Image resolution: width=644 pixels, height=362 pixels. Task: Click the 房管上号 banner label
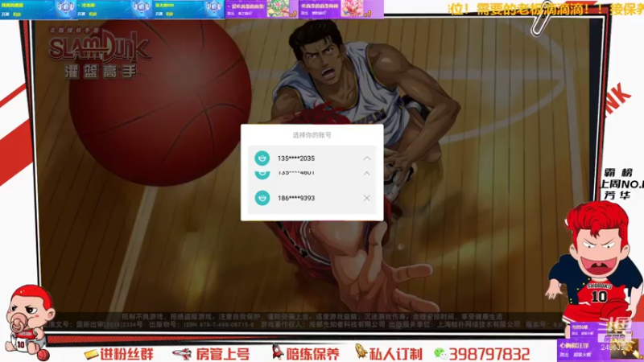click(x=223, y=354)
